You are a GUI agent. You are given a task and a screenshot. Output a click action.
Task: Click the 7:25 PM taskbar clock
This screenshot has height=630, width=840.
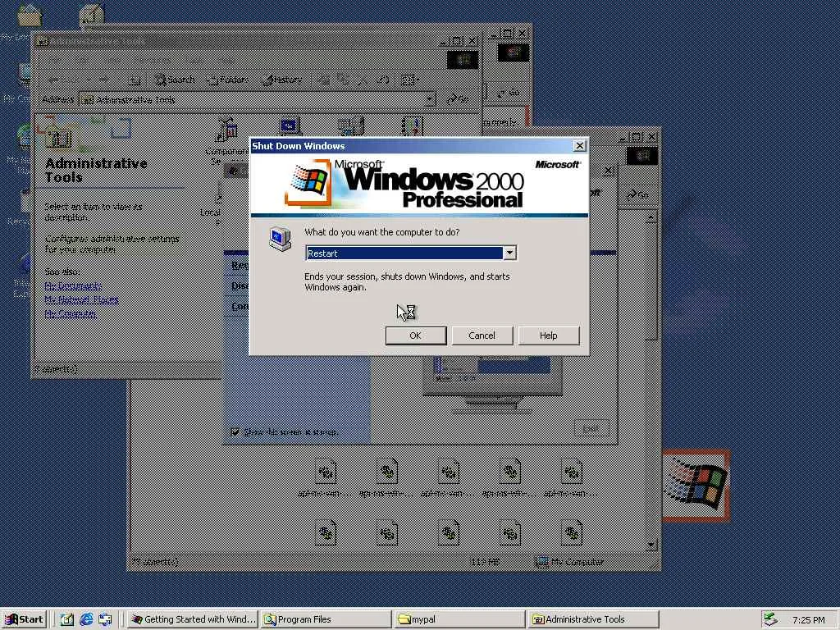click(809, 620)
